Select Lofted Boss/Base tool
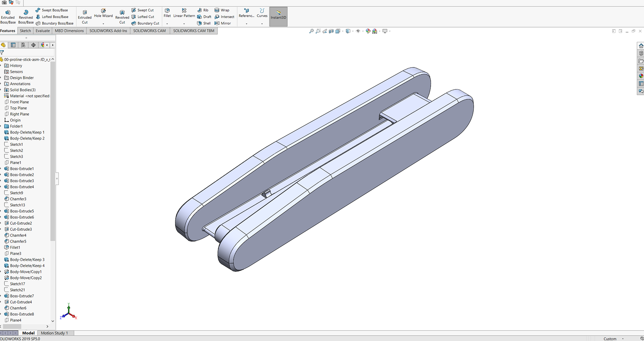This screenshot has height=341, width=644. (x=52, y=17)
